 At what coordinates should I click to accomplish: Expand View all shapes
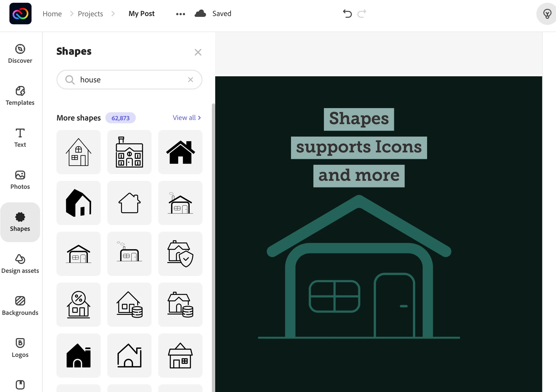tap(187, 118)
